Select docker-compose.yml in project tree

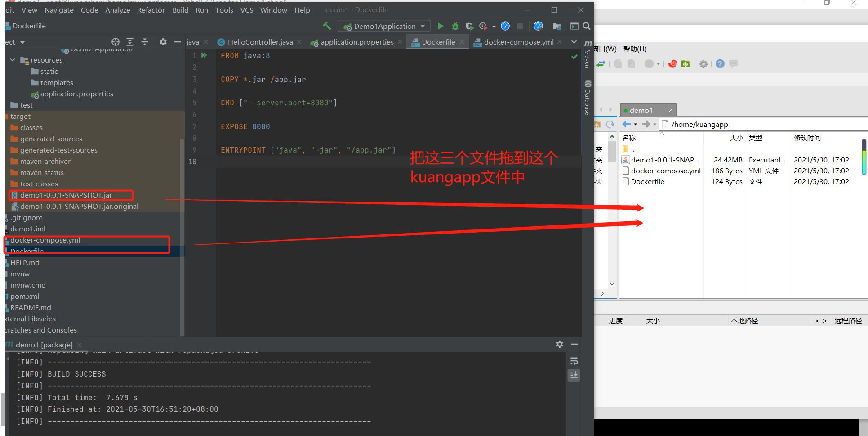coord(45,240)
